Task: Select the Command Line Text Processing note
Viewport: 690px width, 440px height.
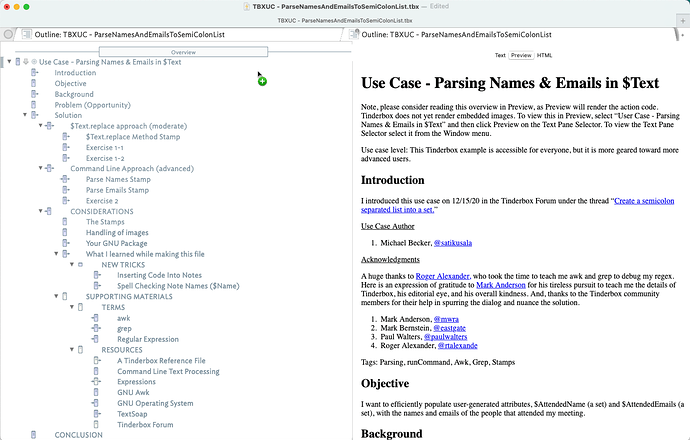Action: (x=168, y=371)
